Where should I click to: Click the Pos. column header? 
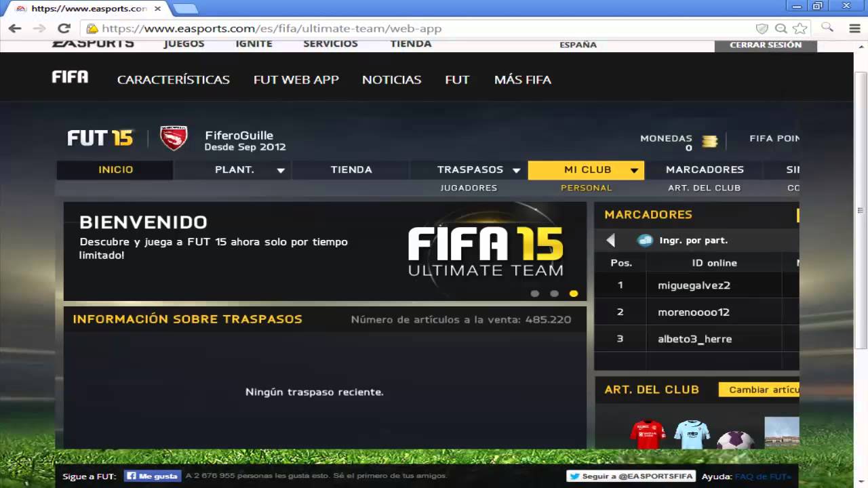(x=620, y=263)
